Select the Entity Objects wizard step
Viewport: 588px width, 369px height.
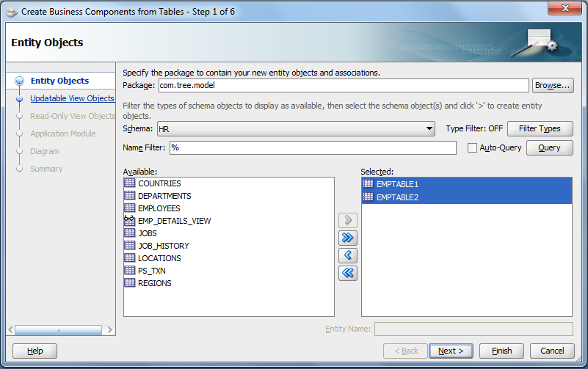[59, 81]
